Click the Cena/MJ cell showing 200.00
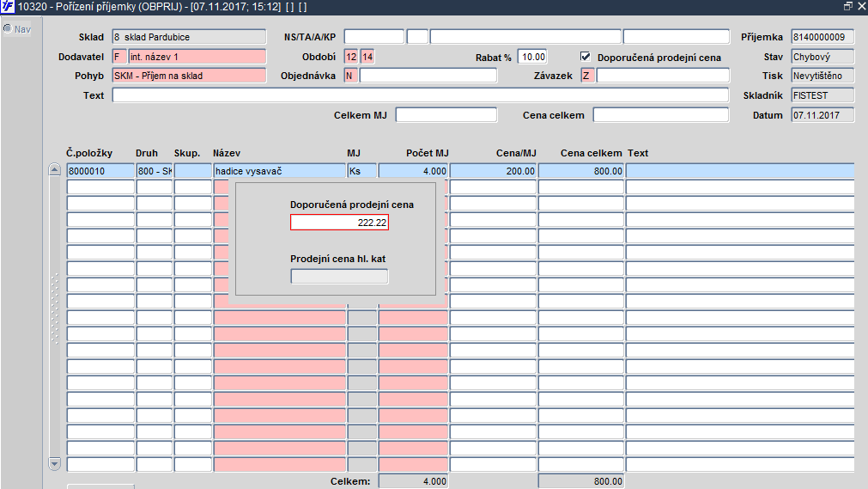868x489 pixels. tap(493, 171)
